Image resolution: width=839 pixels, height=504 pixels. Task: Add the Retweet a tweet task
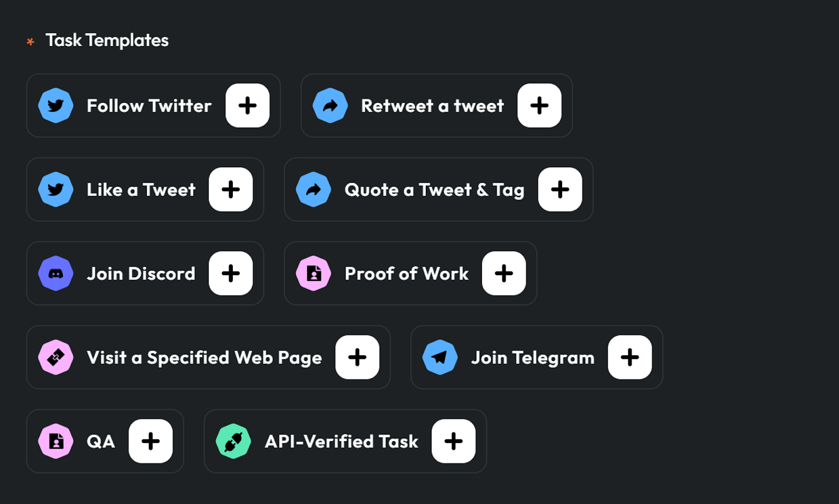tap(540, 105)
